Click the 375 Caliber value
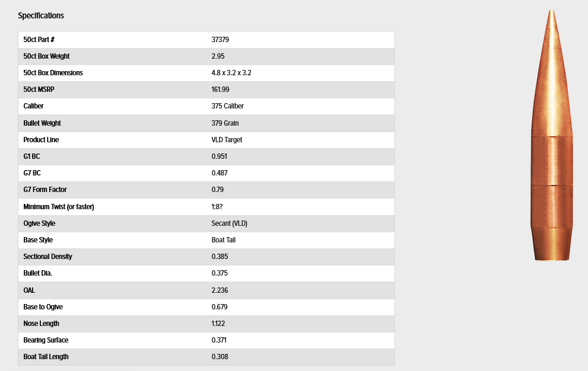This screenshot has width=588, height=371. pos(227,106)
